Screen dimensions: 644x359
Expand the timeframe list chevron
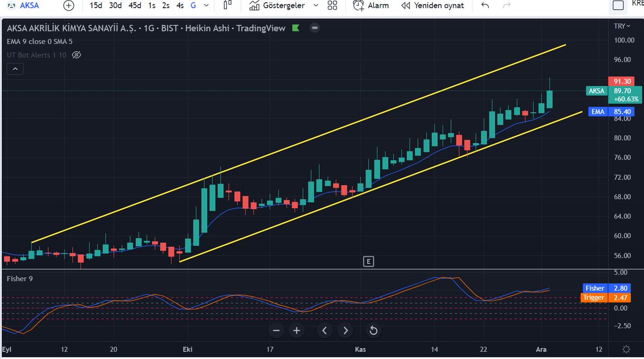pyautogui.click(x=207, y=5)
